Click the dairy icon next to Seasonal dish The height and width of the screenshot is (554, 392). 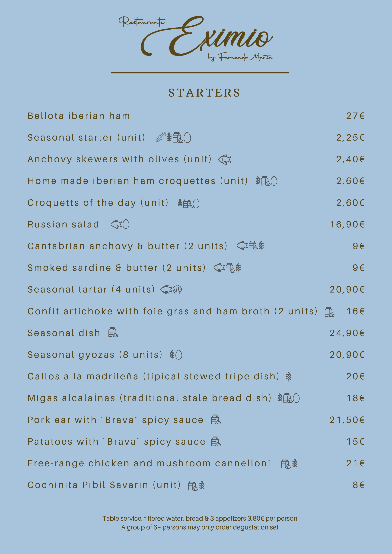click(113, 333)
